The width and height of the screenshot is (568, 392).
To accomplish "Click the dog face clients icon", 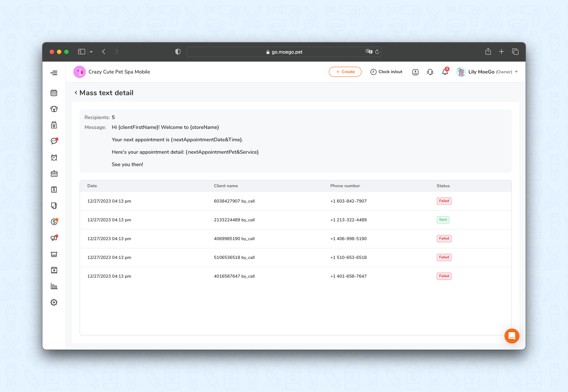I will point(54,109).
